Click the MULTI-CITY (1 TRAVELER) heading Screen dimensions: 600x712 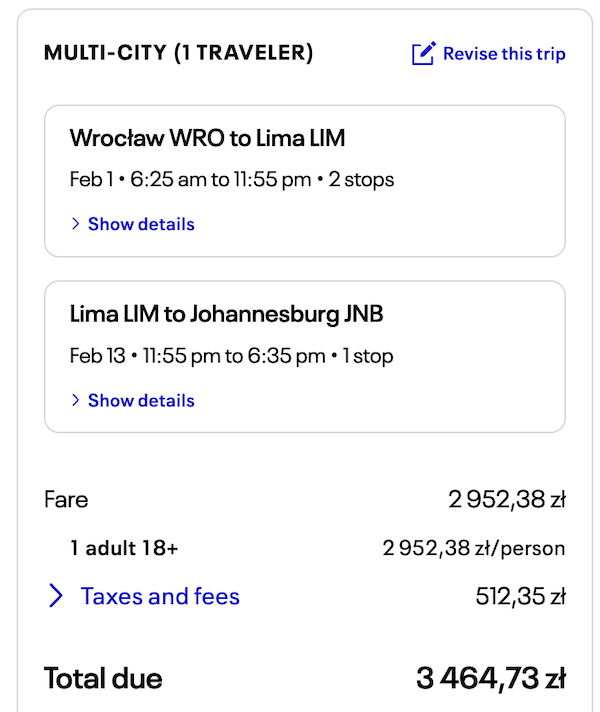tap(179, 53)
